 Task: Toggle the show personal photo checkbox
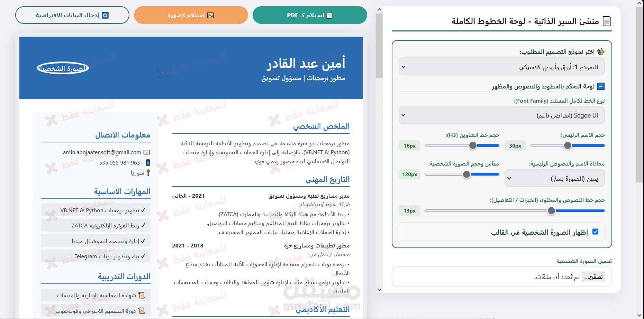(595, 232)
